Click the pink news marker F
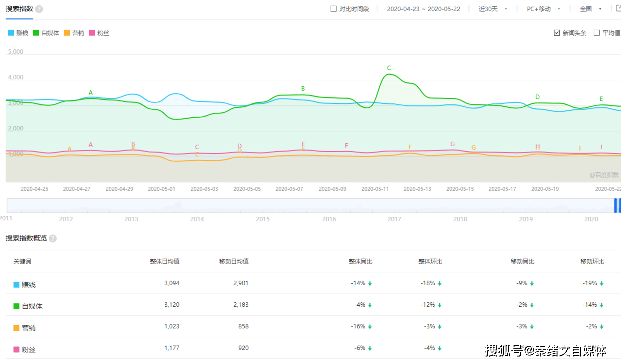 pos(346,146)
